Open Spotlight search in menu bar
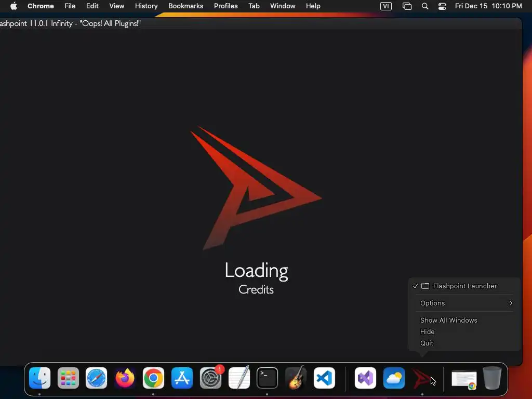 [425, 6]
